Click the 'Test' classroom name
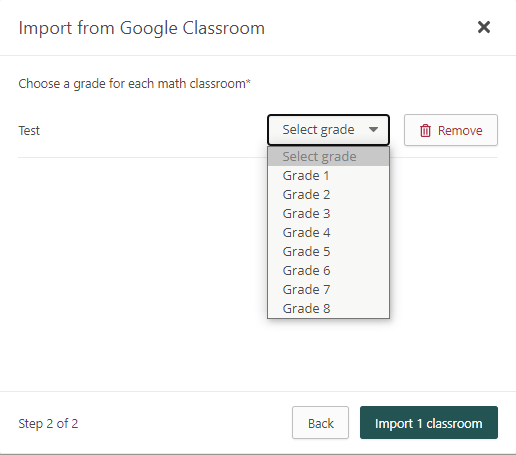The height and width of the screenshot is (455, 516). click(x=29, y=131)
